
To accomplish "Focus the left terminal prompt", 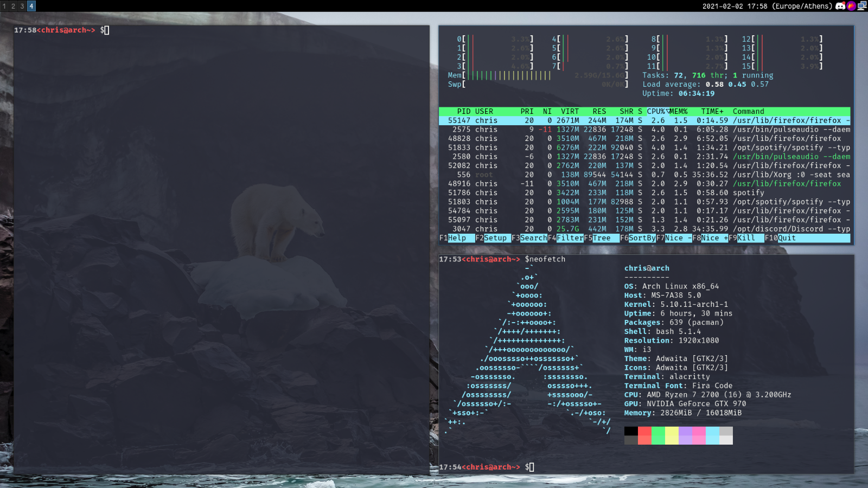I will click(62, 30).
